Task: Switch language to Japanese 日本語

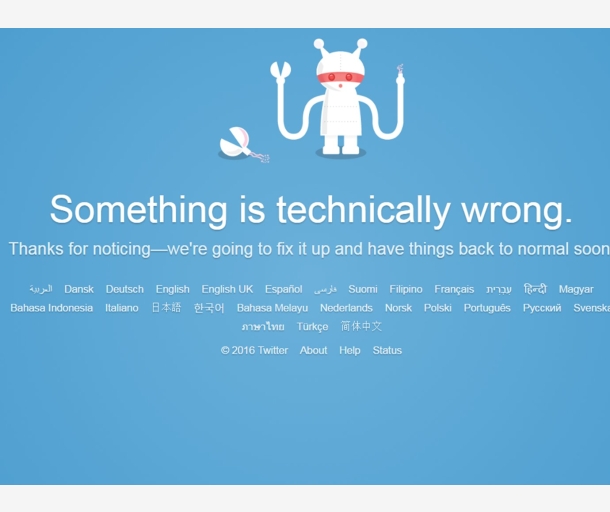Action: pyautogui.click(x=166, y=308)
